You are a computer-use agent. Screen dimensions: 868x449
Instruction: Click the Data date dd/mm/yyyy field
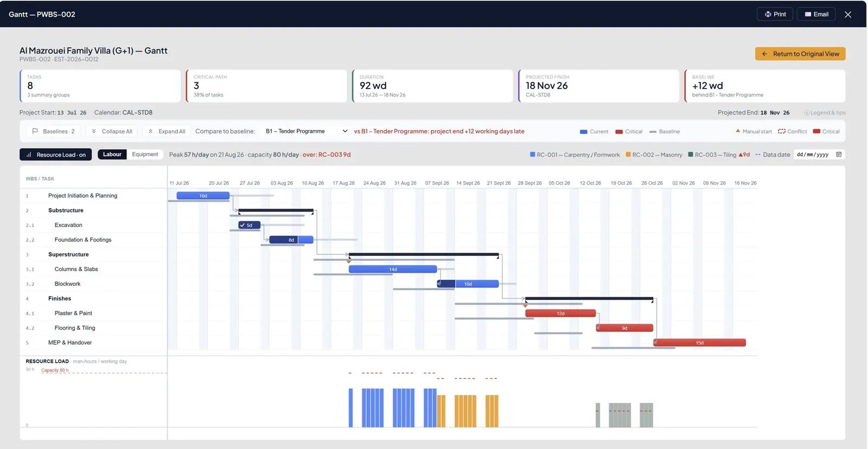[x=819, y=155]
